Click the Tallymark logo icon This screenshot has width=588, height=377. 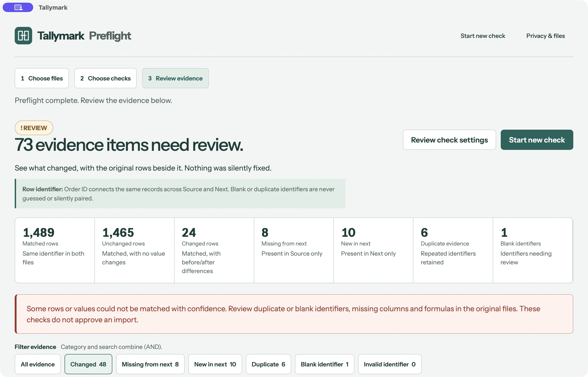pos(23,36)
